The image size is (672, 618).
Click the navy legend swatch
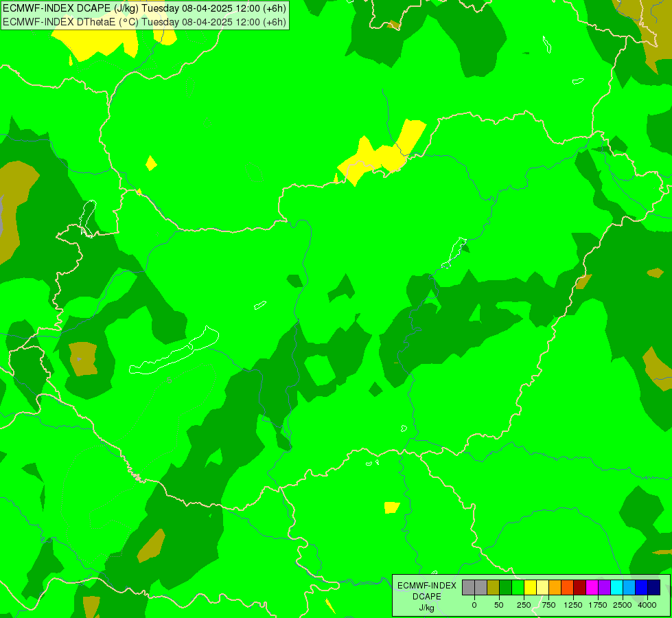point(654,588)
